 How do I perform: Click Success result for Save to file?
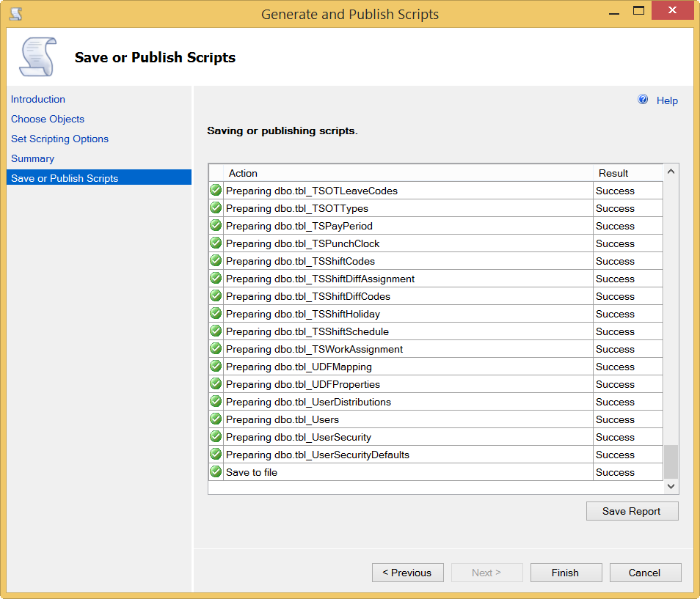[x=615, y=472]
